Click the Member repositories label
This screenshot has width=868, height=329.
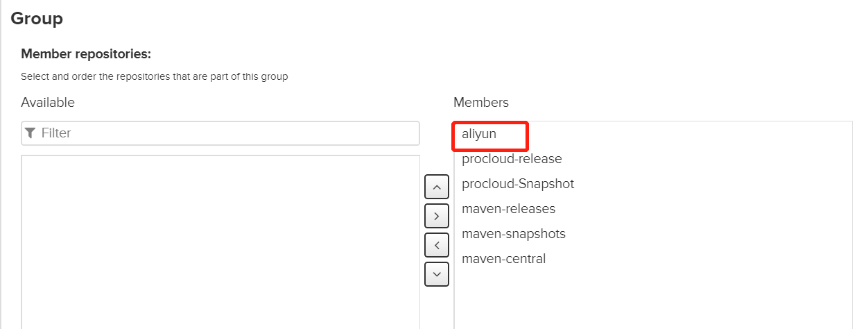[x=86, y=54]
